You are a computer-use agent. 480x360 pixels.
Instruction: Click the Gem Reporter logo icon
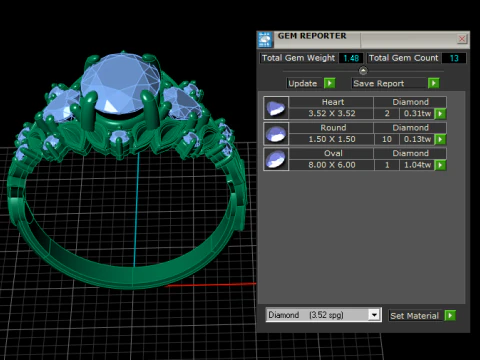point(265,40)
